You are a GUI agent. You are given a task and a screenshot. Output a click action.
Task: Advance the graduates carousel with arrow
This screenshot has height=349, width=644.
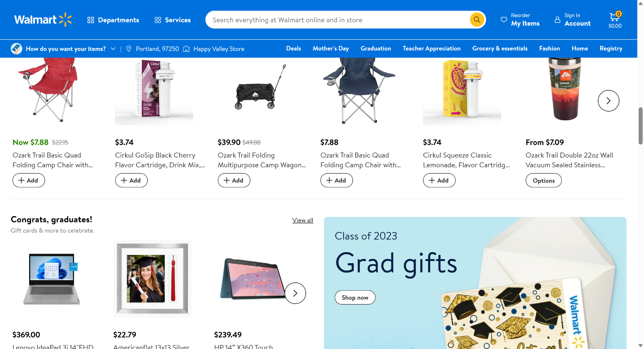click(x=295, y=293)
